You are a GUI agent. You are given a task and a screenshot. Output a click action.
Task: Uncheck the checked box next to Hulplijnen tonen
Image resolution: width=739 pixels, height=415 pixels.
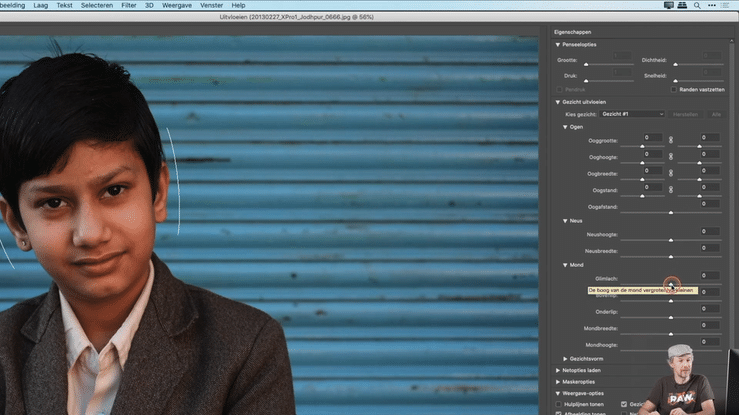tap(624, 404)
